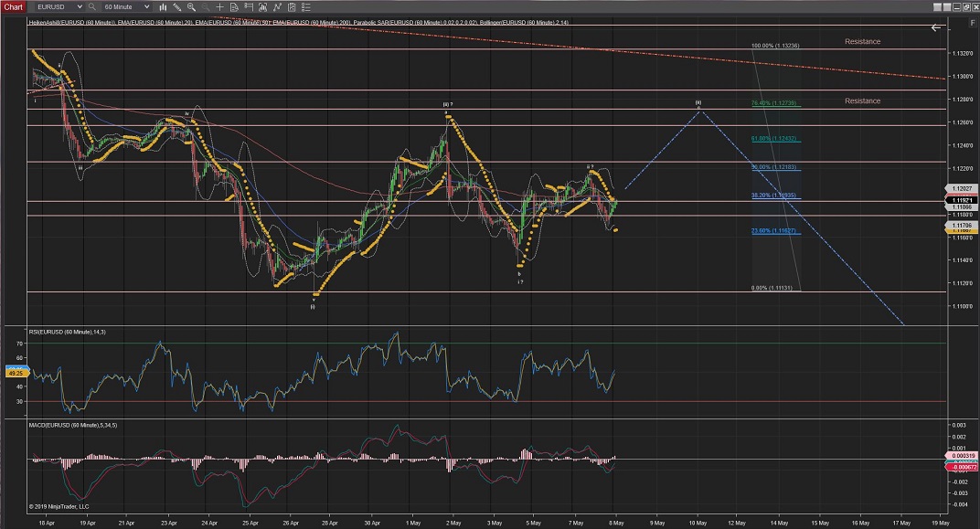The image size is (980, 529).
Task: Select the Chart tab
Action: pyautogui.click(x=14, y=6)
